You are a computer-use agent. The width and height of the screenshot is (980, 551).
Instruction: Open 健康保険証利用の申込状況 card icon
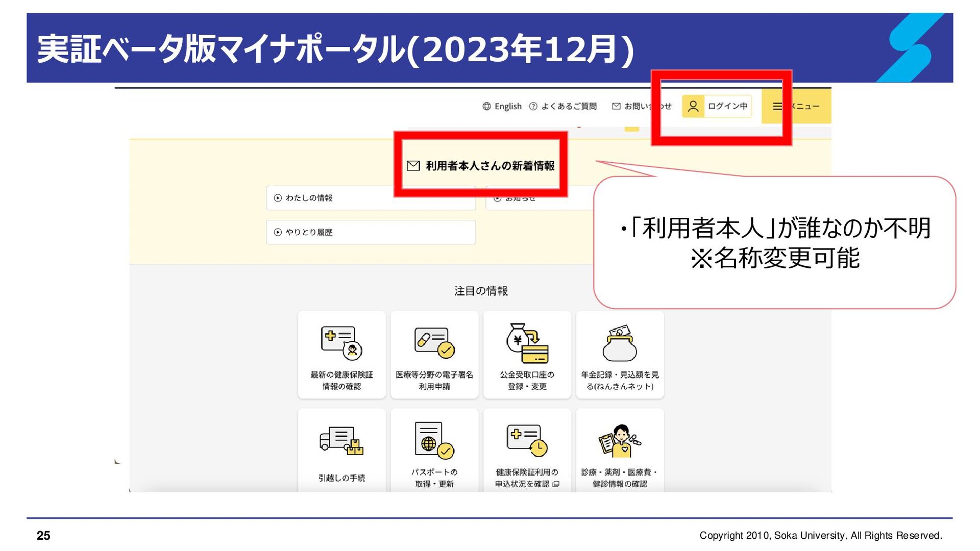527,440
